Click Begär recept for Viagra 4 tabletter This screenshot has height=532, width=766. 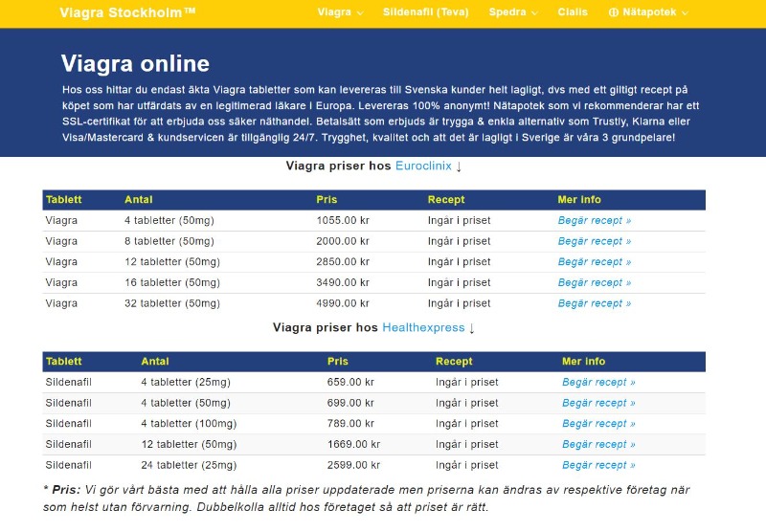pos(594,221)
